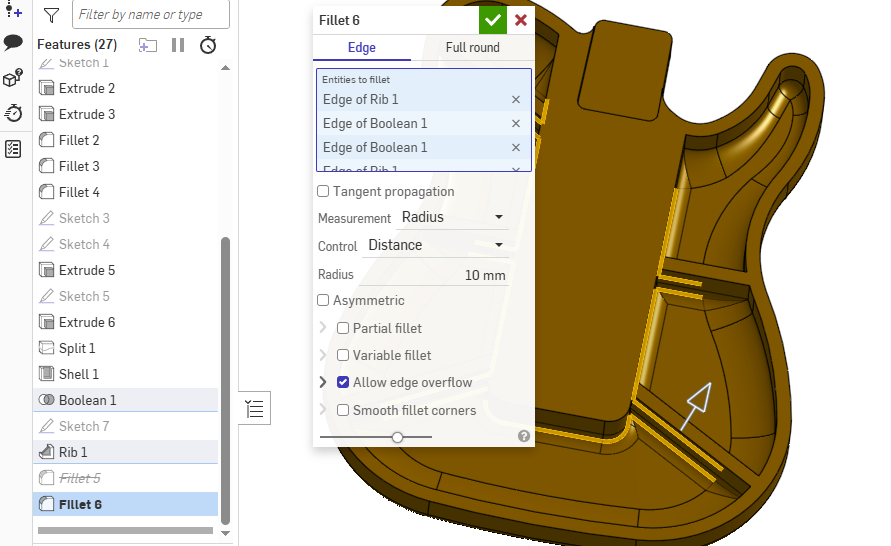891x546 pixels.
Task: Click the Rib 1 feature icon
Action: tap(46, 452)
